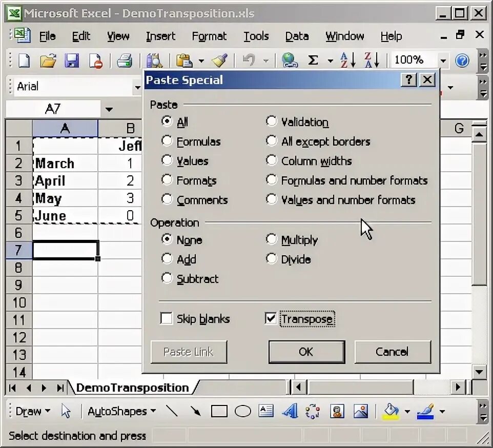Viewport: 493px width, 448px height.
Task: Uncheck the Transpose checkbox
Action: click(x=271, y=318)
